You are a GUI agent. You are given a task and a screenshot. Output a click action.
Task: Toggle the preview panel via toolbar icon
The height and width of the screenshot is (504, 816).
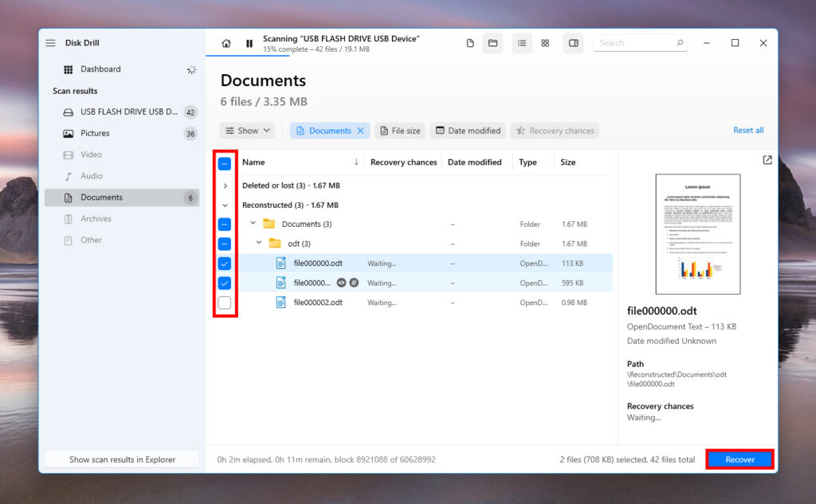point(573,43)
